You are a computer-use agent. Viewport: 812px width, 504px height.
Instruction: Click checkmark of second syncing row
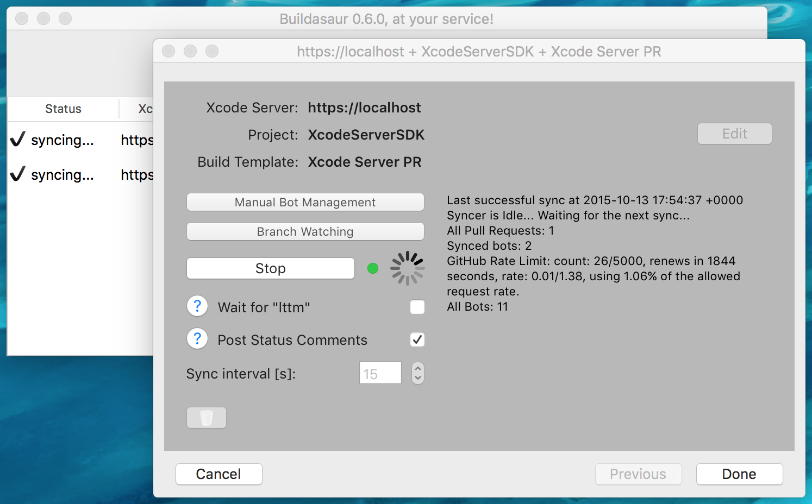coord(17,174)
